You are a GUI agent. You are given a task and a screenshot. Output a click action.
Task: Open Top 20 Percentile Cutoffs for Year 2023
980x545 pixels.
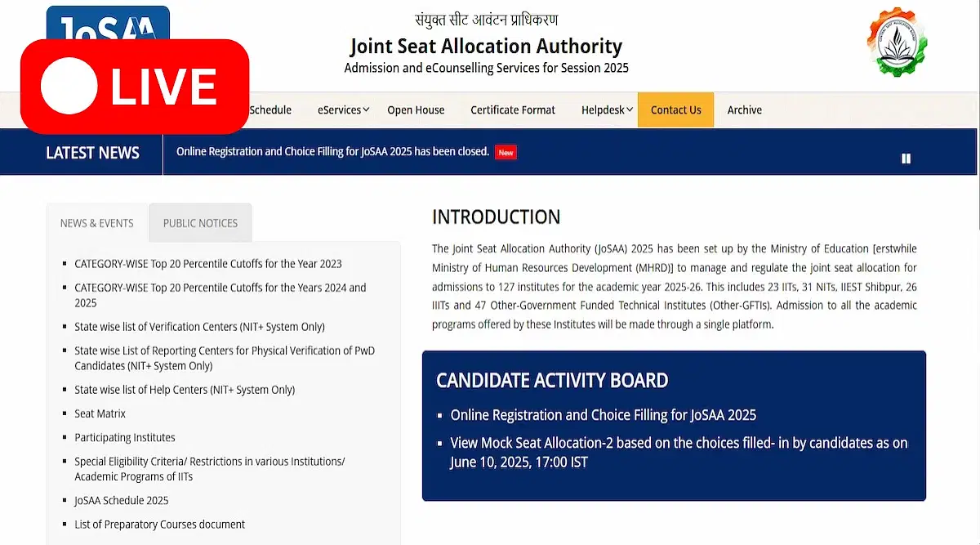pyautogui.click(x=208, y=264)
